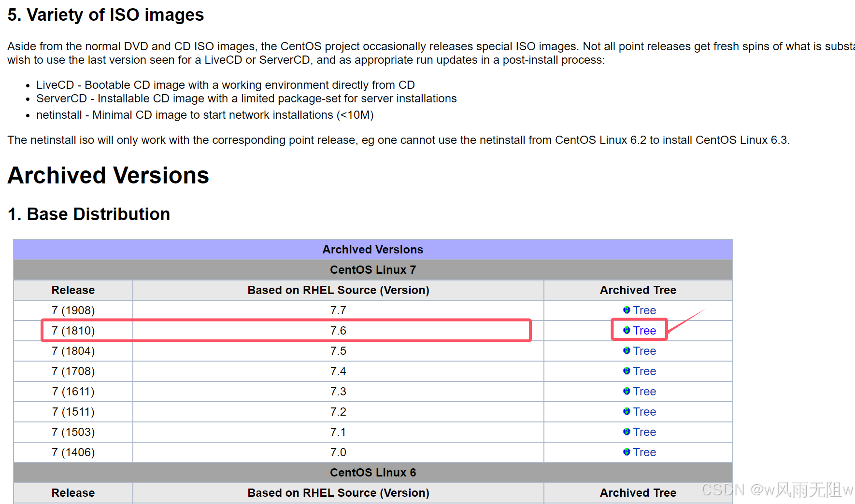This screenshot has width=855, height=504.
Task: Click the 'Archived Tree' header under CentOS Linux 6
Action: tap(638, 493)
